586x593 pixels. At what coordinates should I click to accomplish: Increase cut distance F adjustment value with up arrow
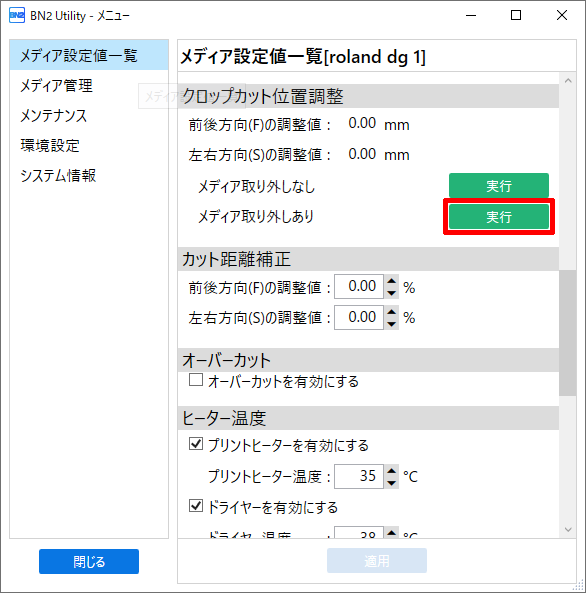click(392, 281)
